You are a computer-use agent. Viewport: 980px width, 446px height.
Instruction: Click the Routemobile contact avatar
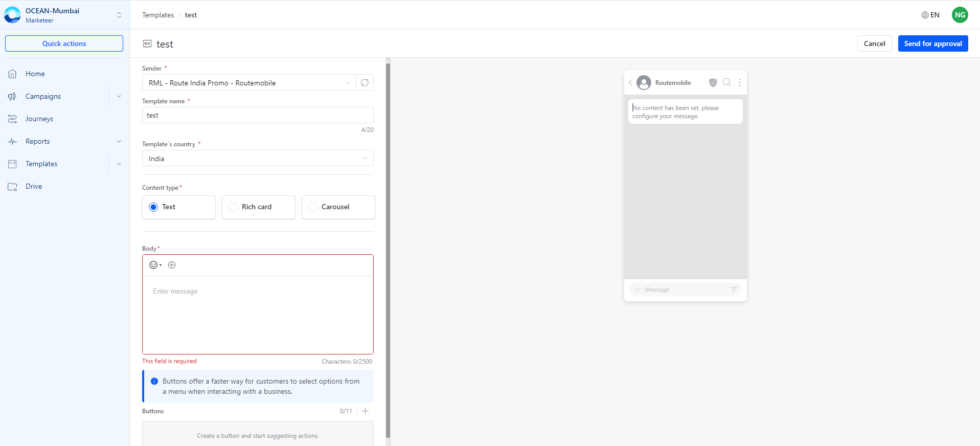click(x=644, y=82)
